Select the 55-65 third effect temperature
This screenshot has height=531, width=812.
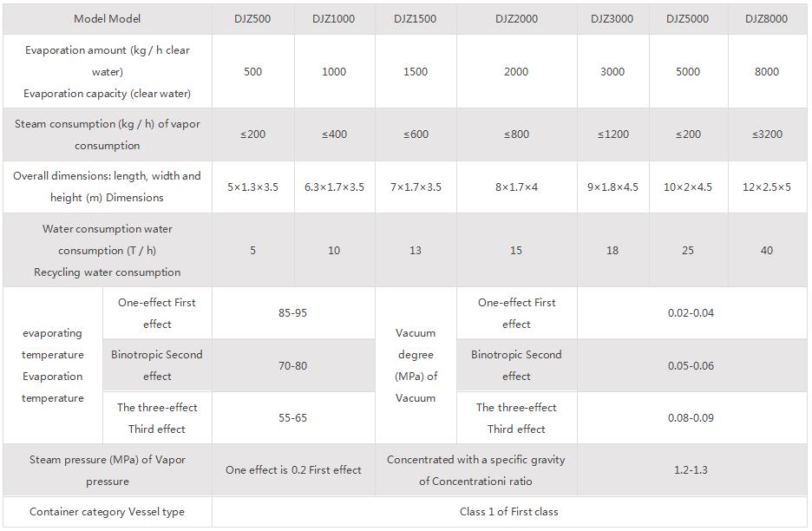tap(292, 417)
